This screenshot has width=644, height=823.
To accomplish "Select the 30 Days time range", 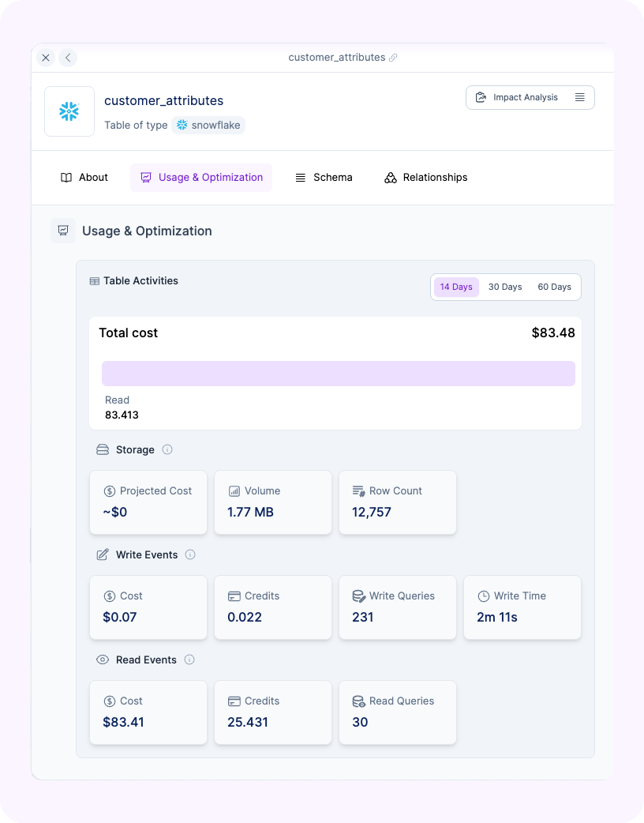I will coord(505,287).
